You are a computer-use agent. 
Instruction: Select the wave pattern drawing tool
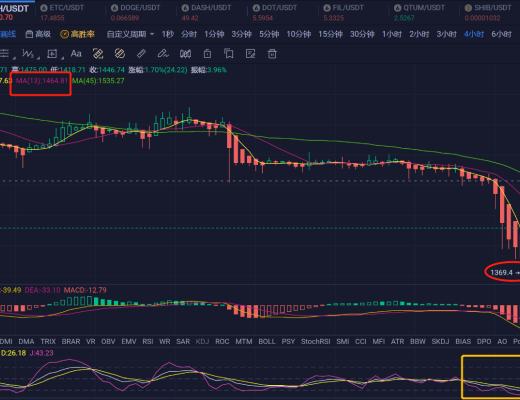tap(28, 54)
